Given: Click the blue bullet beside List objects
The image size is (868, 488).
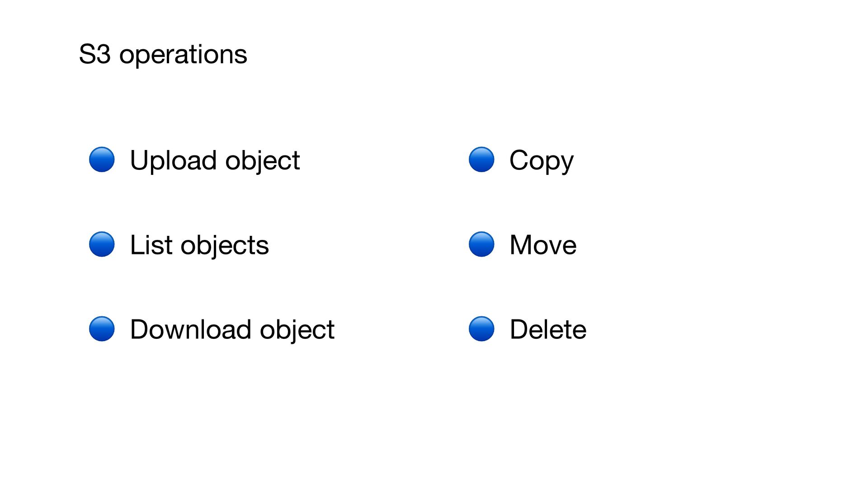Looking at the screenshot, I should click(x=102, y=244).
